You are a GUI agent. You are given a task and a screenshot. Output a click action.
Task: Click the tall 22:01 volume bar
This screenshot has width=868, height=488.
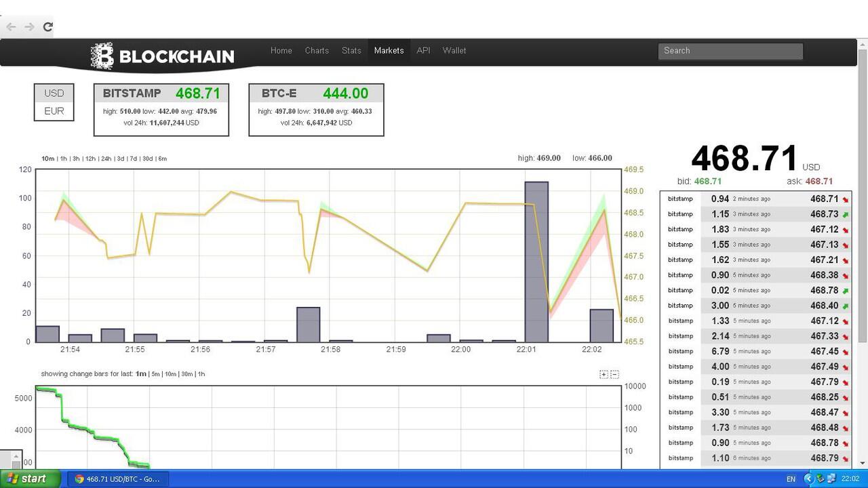pos(536,262)
